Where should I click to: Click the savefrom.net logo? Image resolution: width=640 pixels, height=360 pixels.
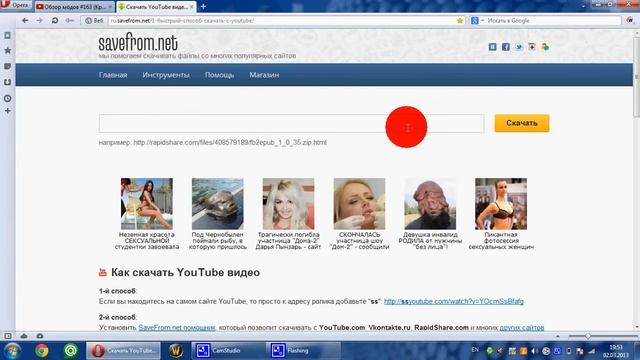138,42
